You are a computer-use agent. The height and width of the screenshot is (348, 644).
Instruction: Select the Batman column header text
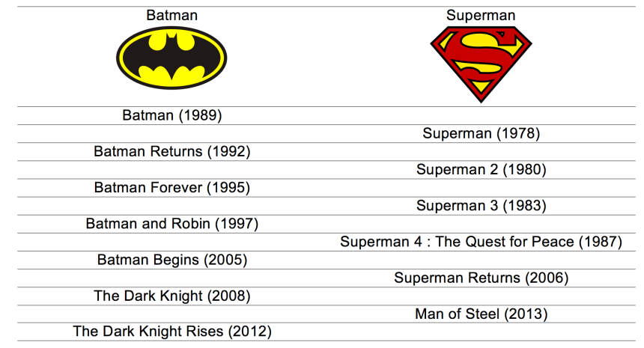171,15
